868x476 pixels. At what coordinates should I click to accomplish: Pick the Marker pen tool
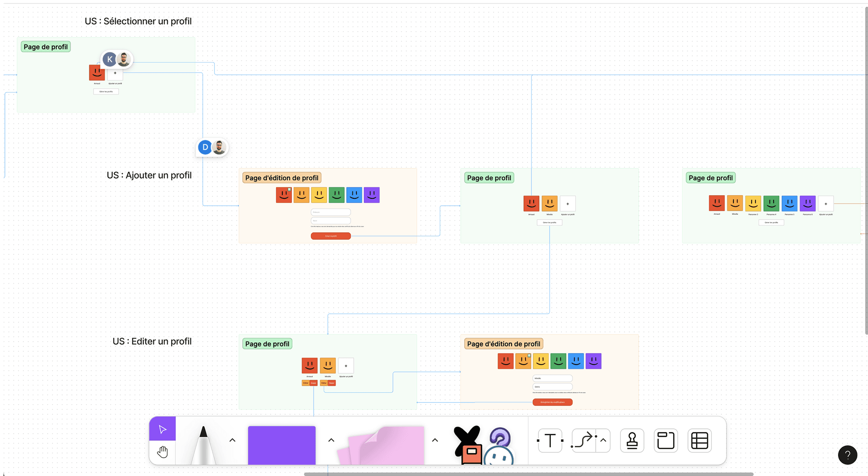(x=203, y=444)
